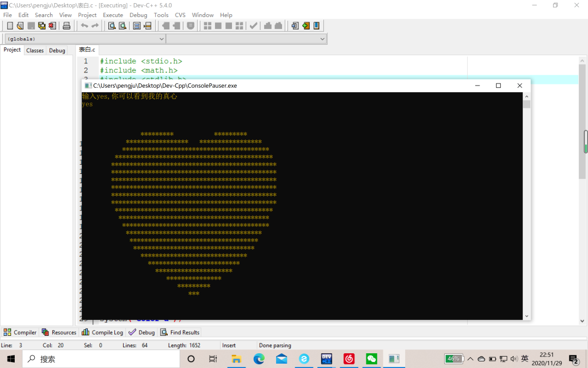Open File Explorer from the taskbar
The width and height of the screenshot is (588, 368).
pos(236,359)
